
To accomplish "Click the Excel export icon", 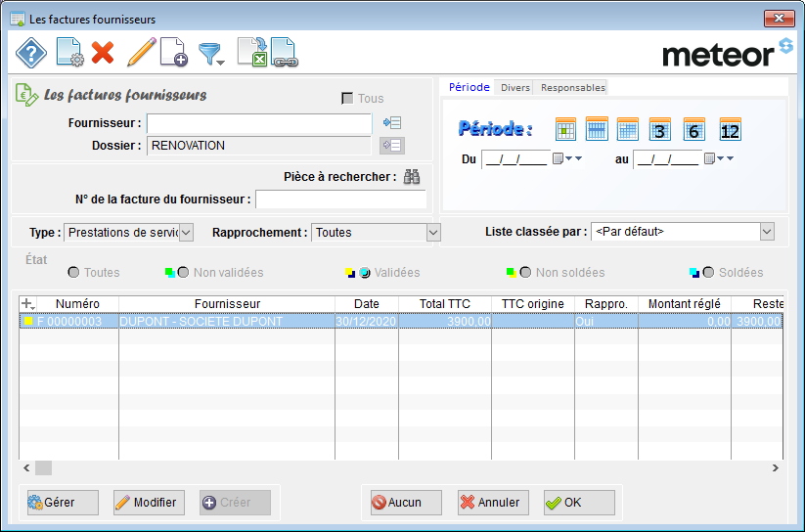I will (252, 52).
